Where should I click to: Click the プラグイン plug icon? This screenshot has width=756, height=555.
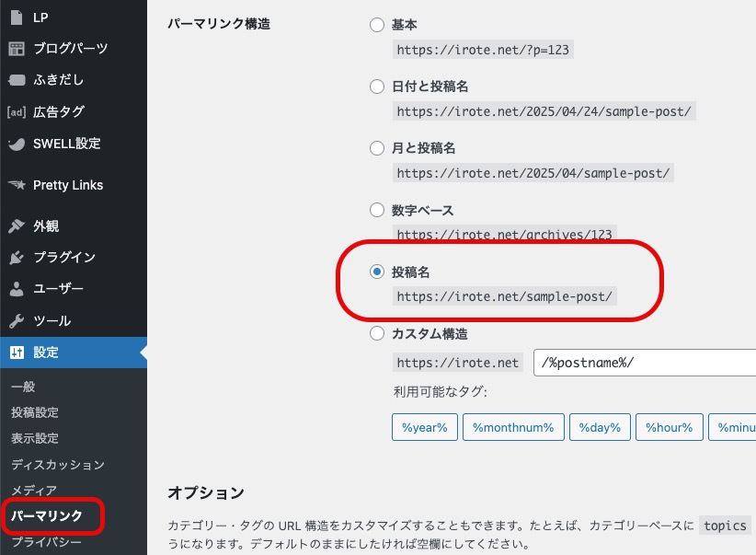pyautogui.click(x=17, y=258)
